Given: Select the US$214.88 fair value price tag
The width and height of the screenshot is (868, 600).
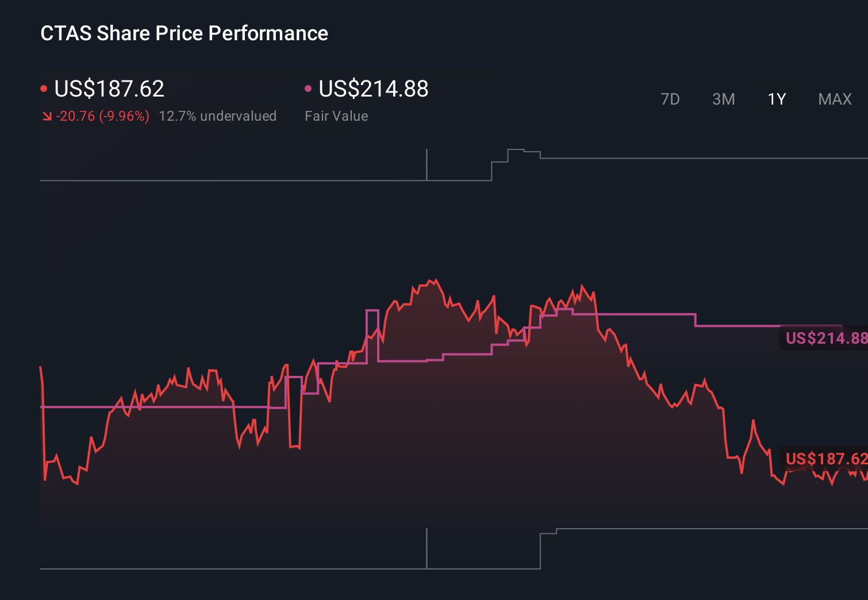Looking at the screenshot, I should tap(825, 339).
